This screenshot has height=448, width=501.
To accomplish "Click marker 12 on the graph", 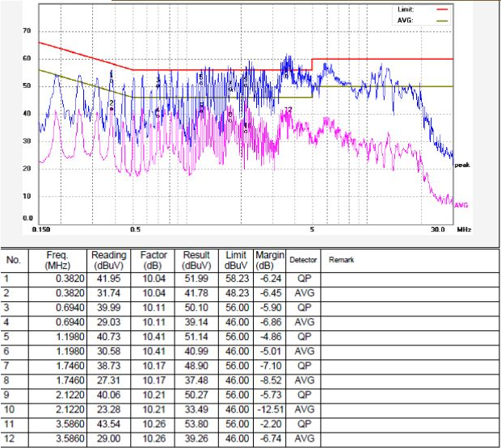I will point(288,110).
